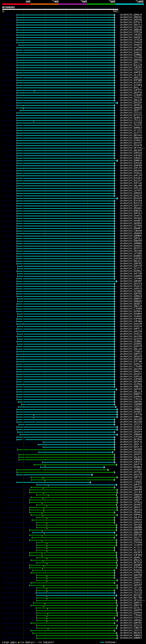
Task: Click hit label UniRef100_Q38PG8
Action: pyautogui.click(x=131, y=50)
